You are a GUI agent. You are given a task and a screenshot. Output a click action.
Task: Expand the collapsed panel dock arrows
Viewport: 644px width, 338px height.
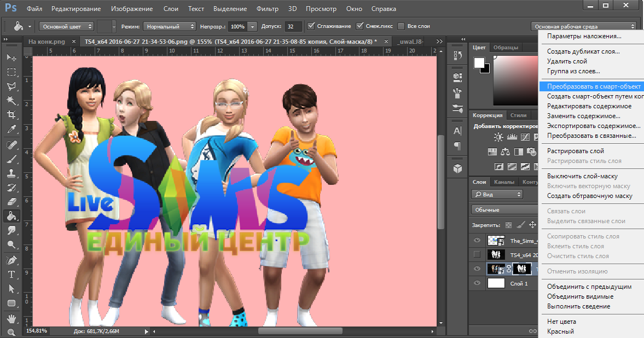[463, 39]
